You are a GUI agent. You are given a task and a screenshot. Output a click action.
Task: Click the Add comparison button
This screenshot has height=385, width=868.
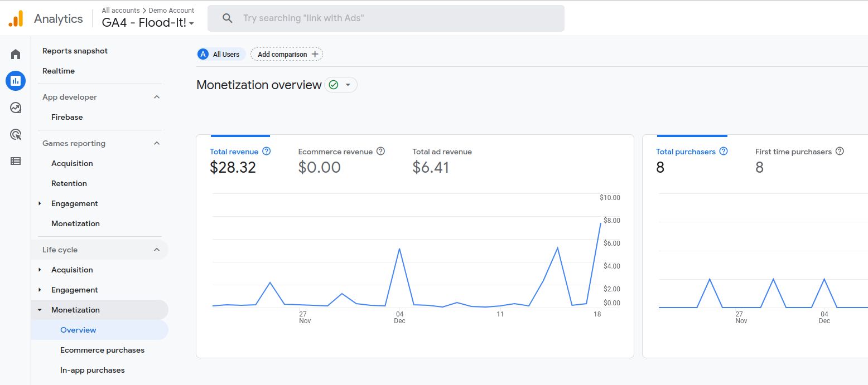click(x=286, y=54)
